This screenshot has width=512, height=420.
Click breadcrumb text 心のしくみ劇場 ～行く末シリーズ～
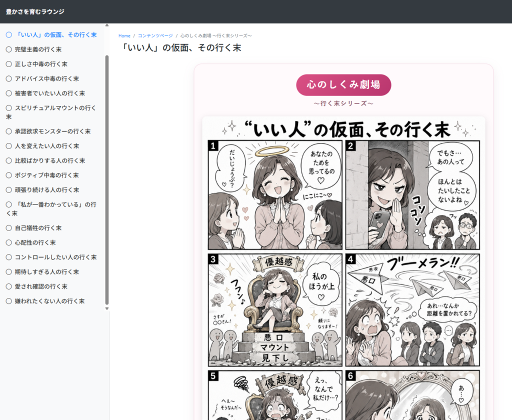pos(216,36)
